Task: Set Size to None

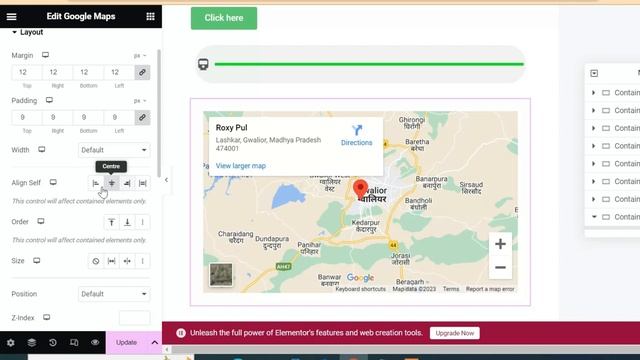Action: 96,261
